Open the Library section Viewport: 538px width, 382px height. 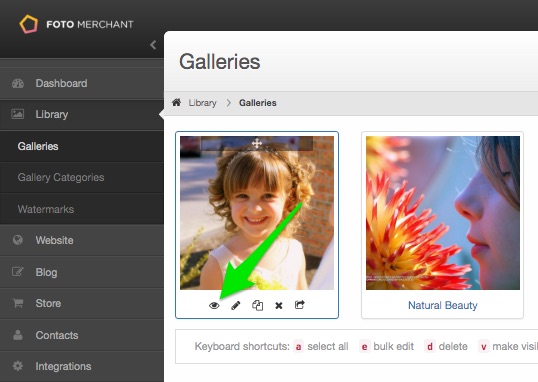(x=82, y=115)
